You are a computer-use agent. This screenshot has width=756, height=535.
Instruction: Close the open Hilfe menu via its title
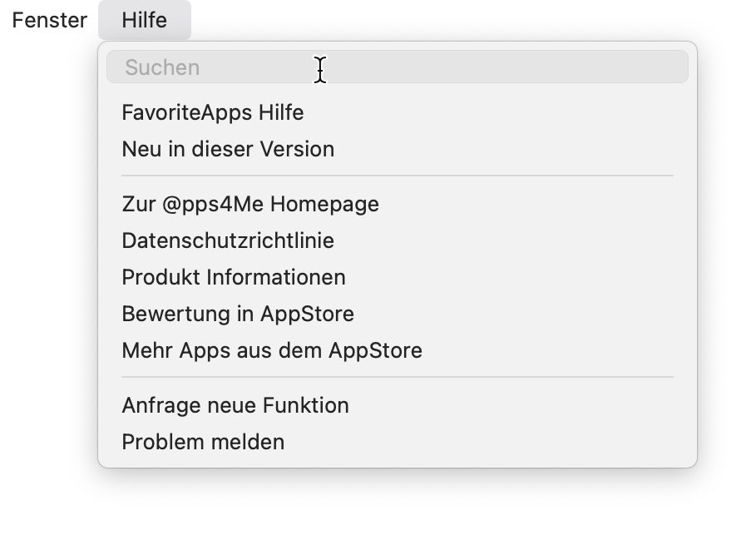click(145, 20)
